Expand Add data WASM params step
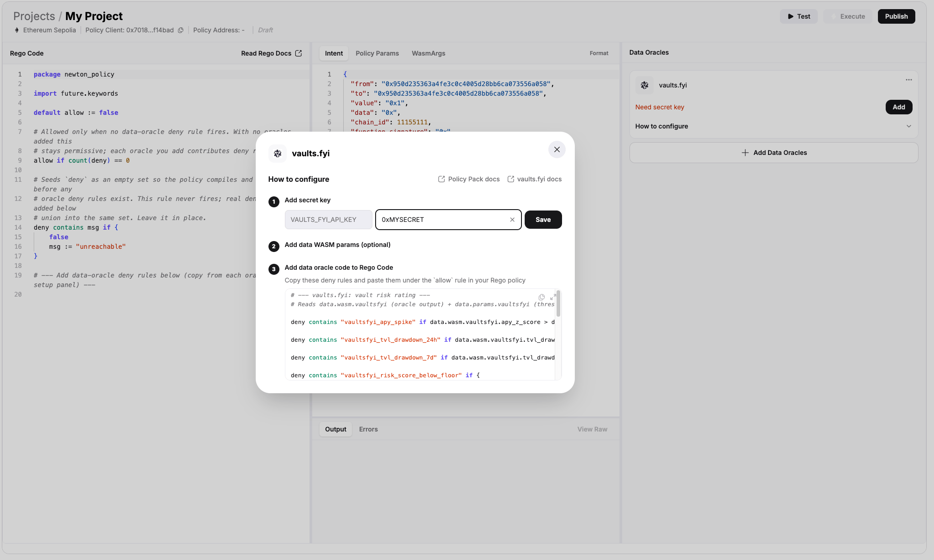Image resolution: width=934 pixels, height=560 pixels. tap(337, 245)
